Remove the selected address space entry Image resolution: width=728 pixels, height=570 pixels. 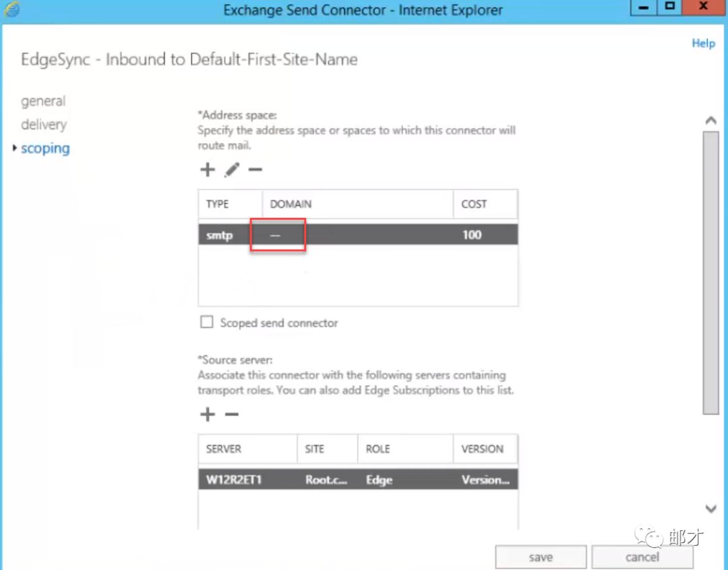pos(255,170)
